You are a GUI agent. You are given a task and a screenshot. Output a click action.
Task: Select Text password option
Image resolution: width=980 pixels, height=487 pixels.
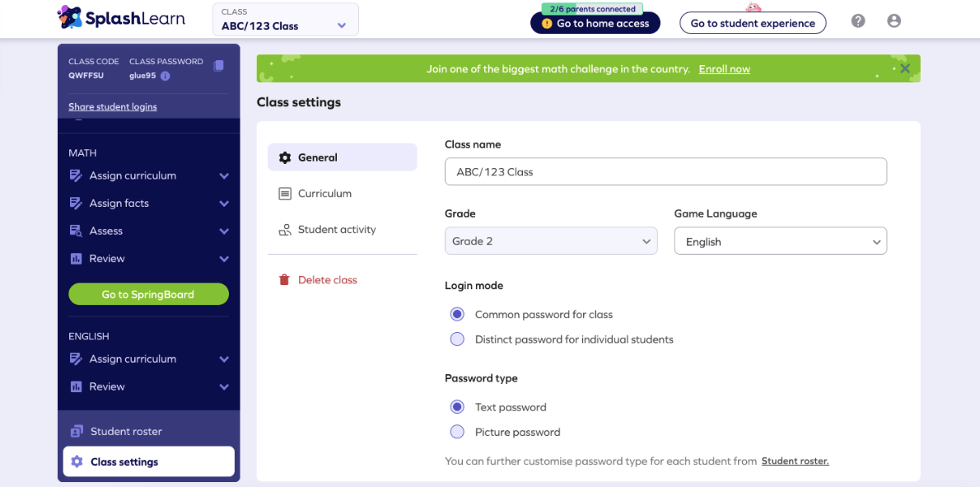(457, 406)
